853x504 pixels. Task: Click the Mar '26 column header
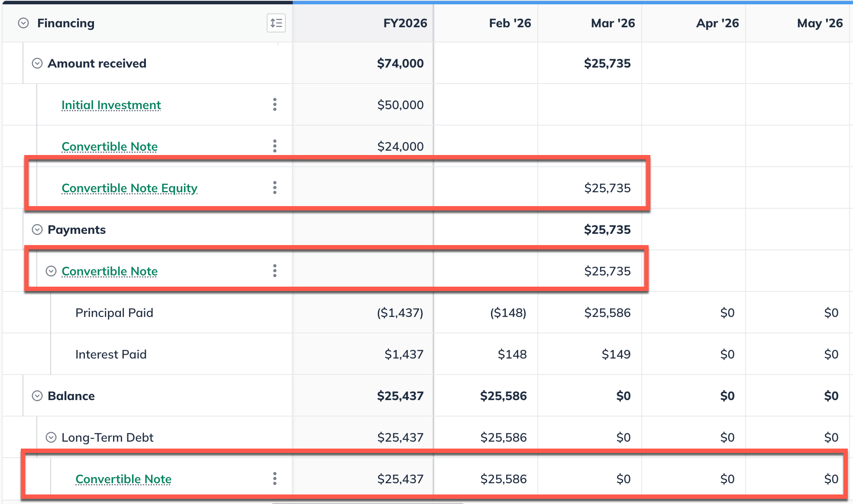[612, 23]
